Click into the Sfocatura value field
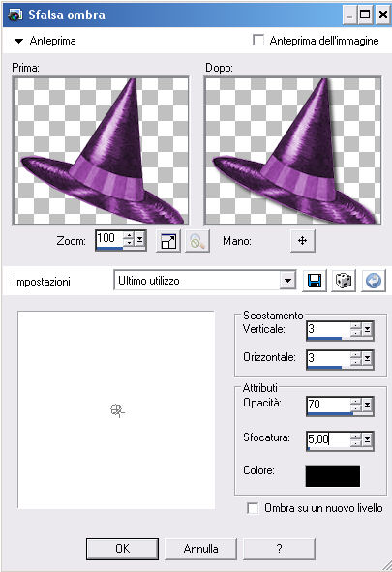This screenshot has height=572, width=392. click(328, 439)
